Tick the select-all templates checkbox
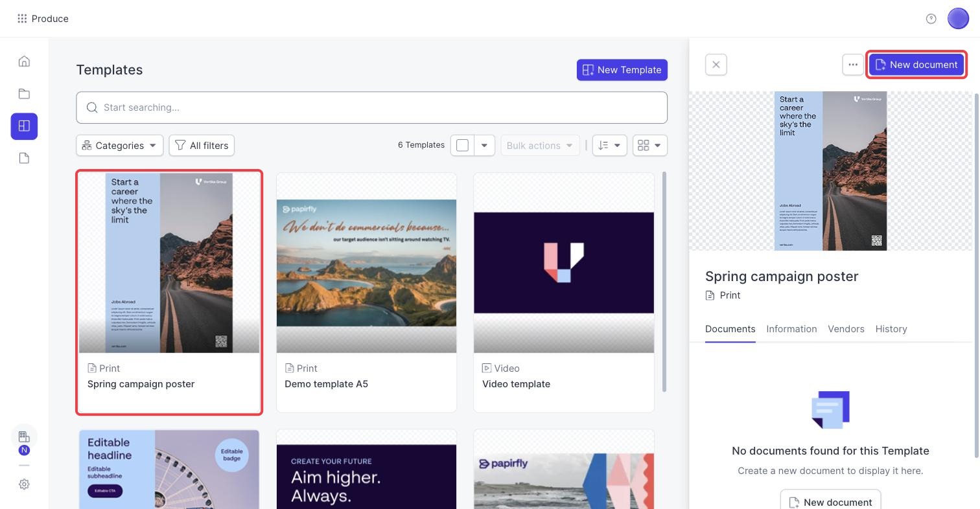The width and height of the screenshot is (980, 509). point(462,146)
